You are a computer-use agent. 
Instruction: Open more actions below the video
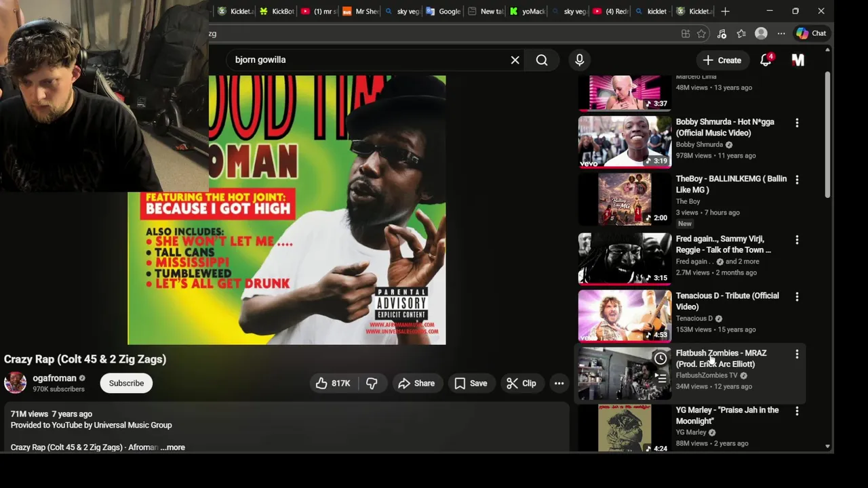pyautogui.click(x=559, y=384)
